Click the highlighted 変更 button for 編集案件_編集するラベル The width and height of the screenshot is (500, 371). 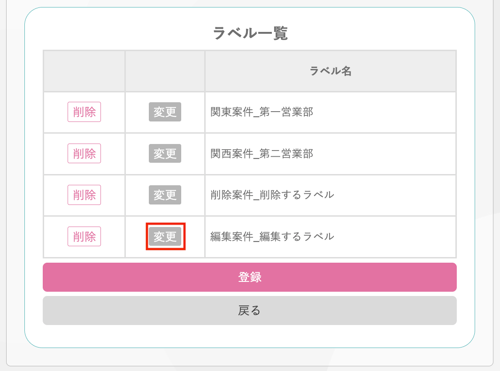pyautogui.click(x=165, y=236)
